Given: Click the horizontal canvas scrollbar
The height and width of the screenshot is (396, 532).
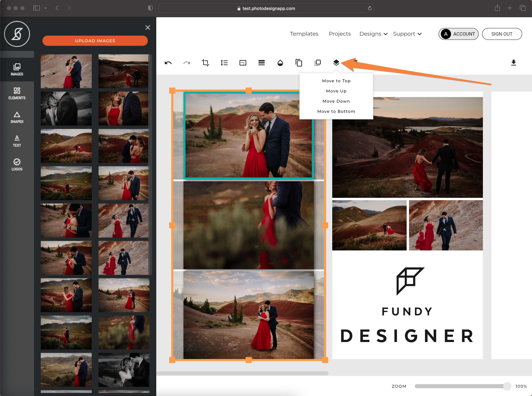Looking at the screenshot, I should point(242,373).
